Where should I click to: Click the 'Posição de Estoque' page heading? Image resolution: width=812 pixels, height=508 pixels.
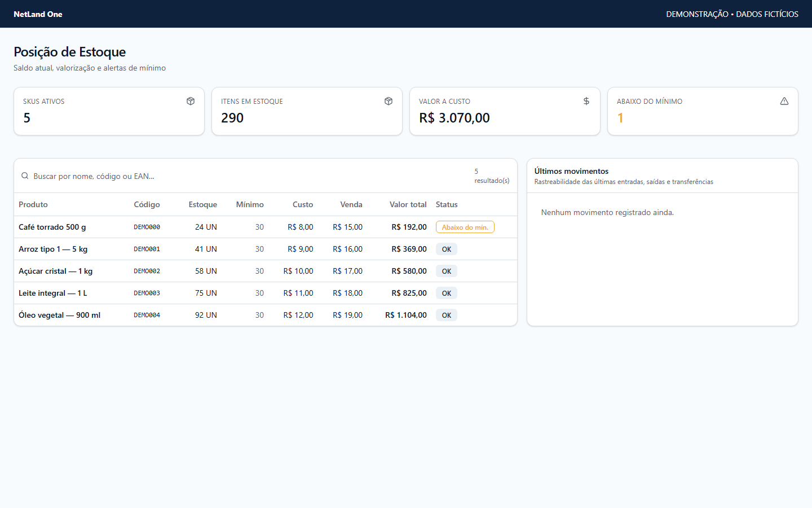pyautogui.click(x=70, y=52)
